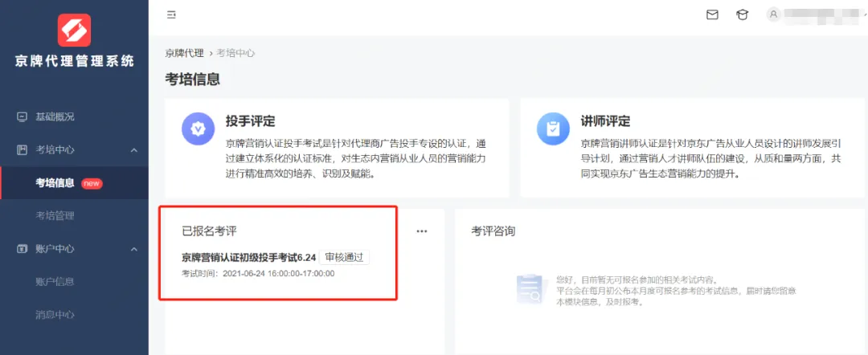Open the 投手评定 card title

coord(251,121)
